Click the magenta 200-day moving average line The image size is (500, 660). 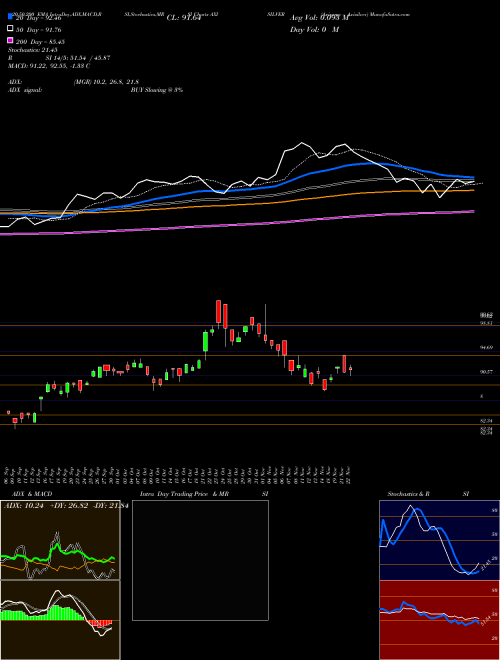[x=236, y=225]
